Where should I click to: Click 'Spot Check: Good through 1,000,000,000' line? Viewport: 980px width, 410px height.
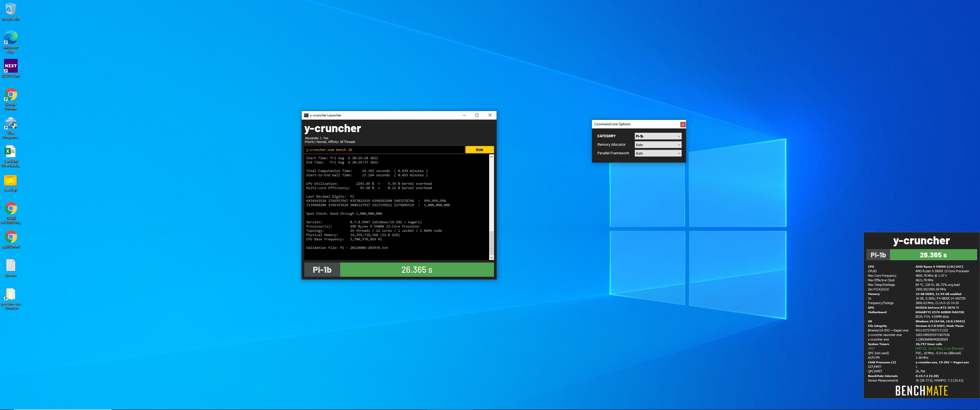344,214
